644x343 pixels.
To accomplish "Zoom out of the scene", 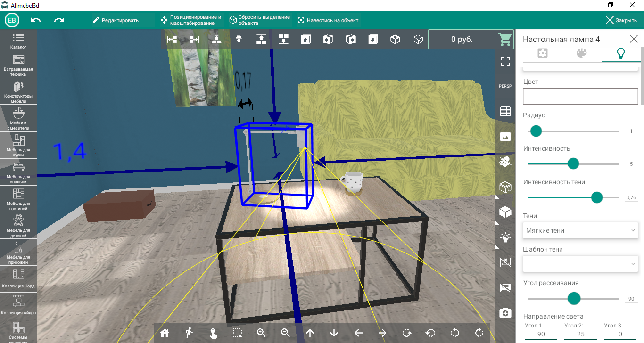I will pos(286,333).
